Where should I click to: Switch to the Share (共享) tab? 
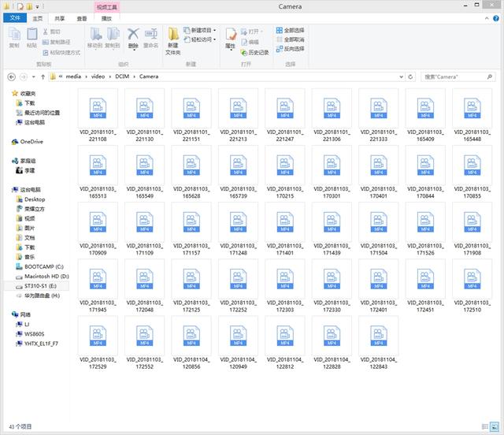(60, 19)
